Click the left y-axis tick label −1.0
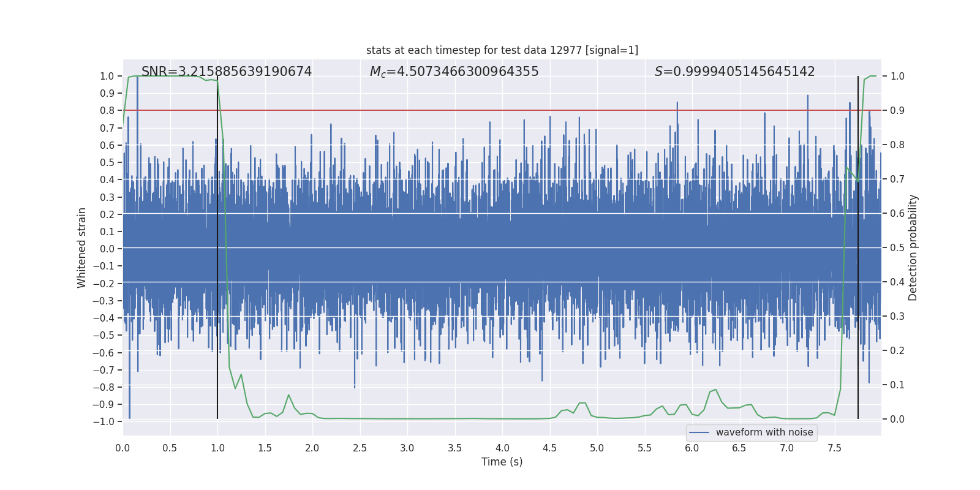The image size is (980, 490). (x=104, y=421)
